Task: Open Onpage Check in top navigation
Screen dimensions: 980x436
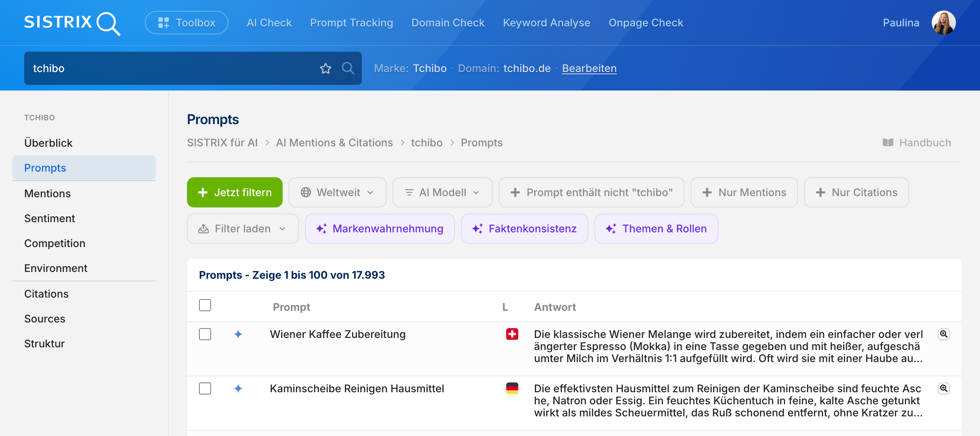Action: pyautogui.click(x=646, y=23)
